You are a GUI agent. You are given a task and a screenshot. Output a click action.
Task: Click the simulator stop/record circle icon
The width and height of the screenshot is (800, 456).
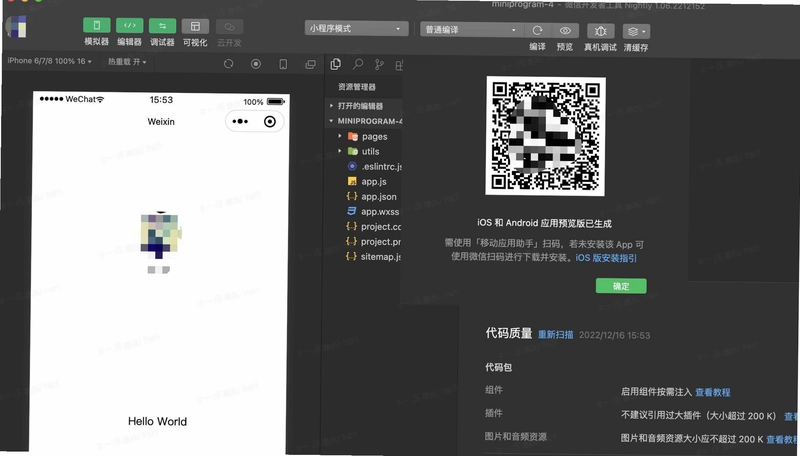[256, 64]
